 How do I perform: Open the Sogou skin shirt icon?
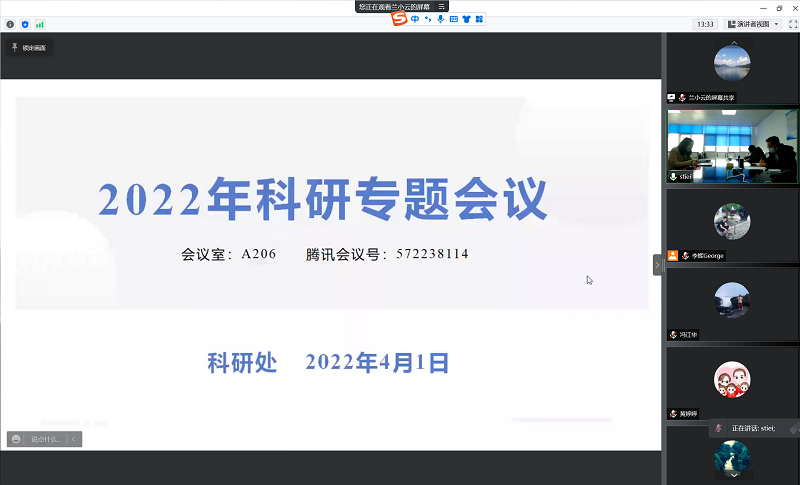pos(466,18)
